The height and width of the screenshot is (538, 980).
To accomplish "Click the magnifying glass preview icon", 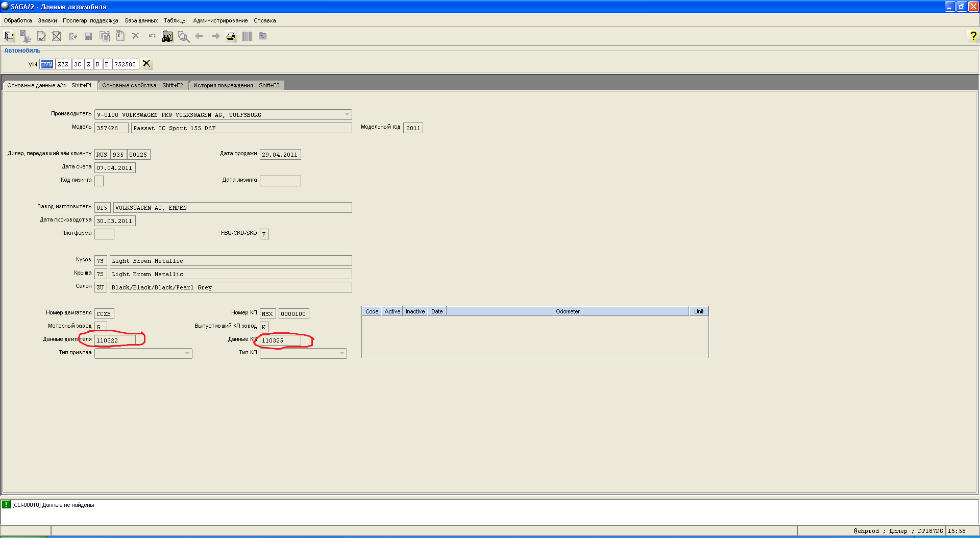I will (x=184, y=36).
